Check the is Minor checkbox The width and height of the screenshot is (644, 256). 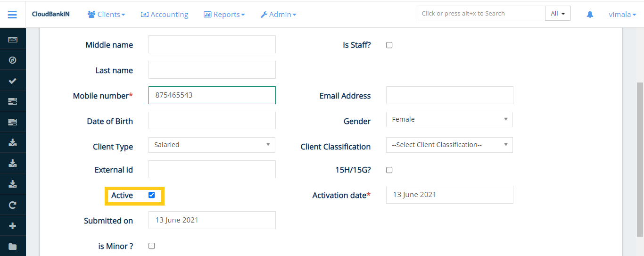point(151,246)
